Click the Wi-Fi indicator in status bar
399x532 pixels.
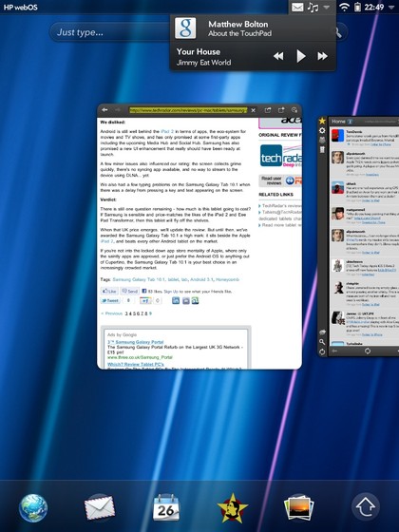[344, 7]
